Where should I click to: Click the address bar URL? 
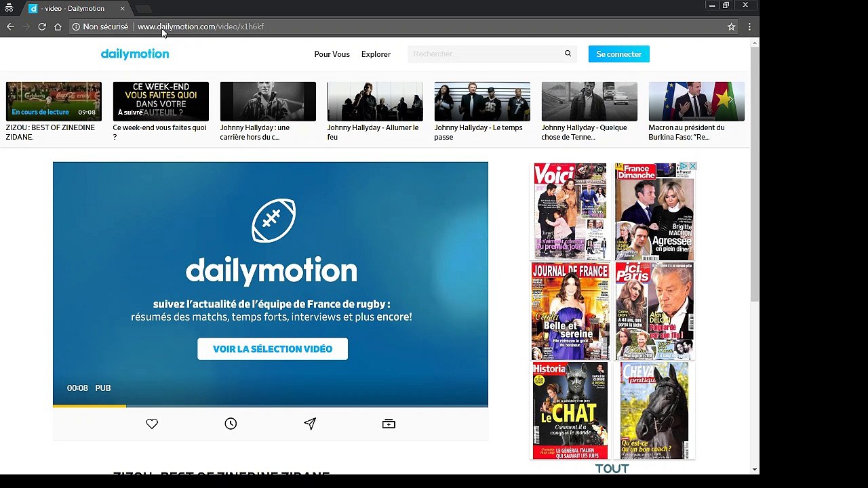(x=201, y=26)
